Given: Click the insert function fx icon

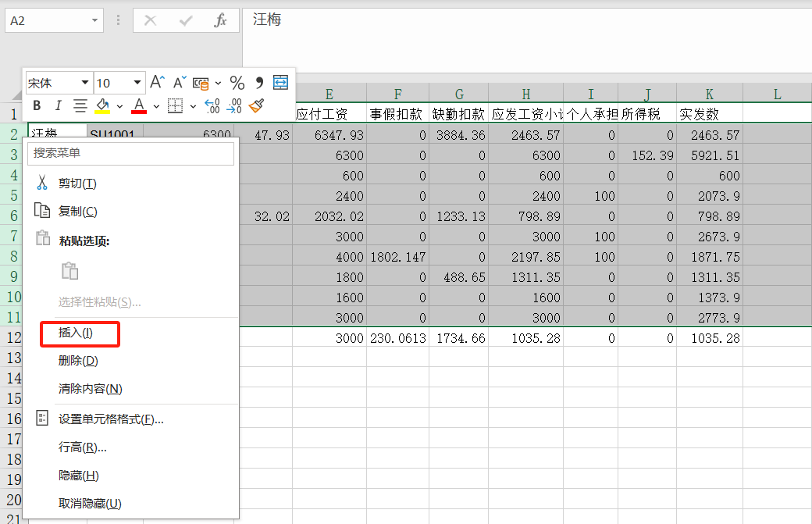Looking at the screenshot, I should [x=221, y=21].
